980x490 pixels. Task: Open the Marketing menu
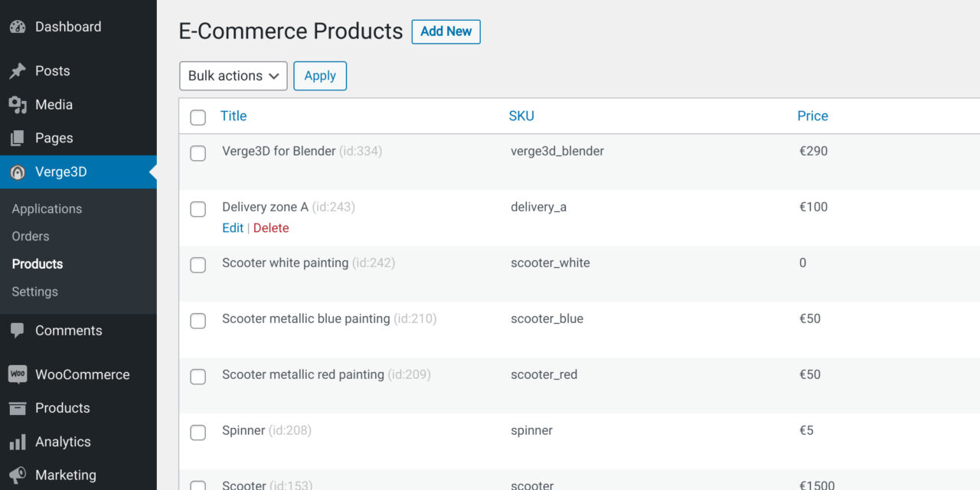tap(78, 475)
